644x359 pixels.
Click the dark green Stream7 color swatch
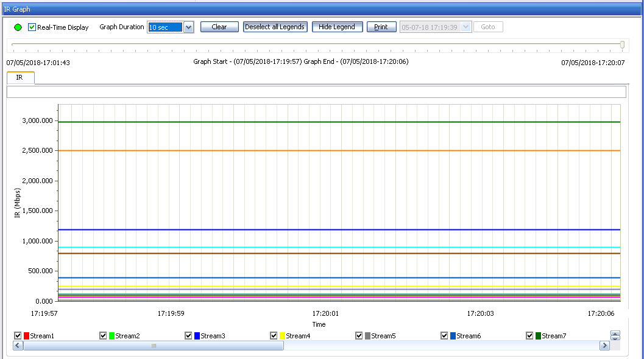pos(539,336)
